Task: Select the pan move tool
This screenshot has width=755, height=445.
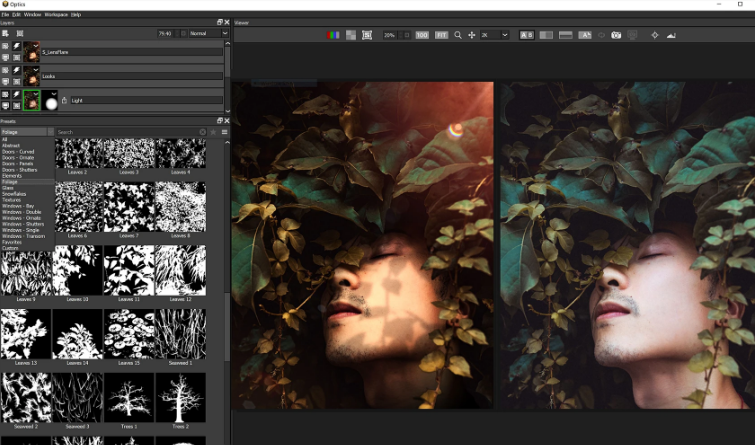Action: click(472, 35)
